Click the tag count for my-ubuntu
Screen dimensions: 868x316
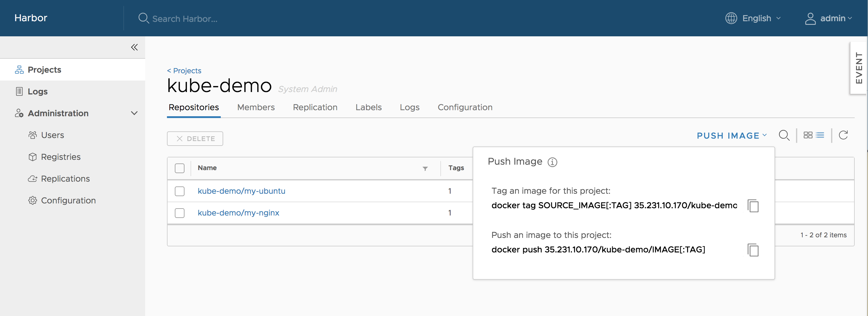(449, 191)
